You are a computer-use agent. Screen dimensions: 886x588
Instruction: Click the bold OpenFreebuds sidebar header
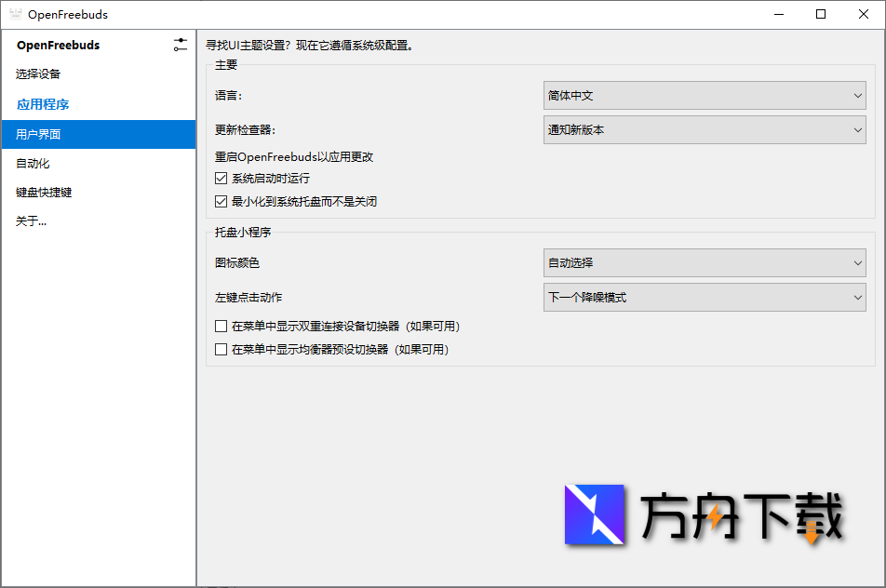[x=59, y=44]
